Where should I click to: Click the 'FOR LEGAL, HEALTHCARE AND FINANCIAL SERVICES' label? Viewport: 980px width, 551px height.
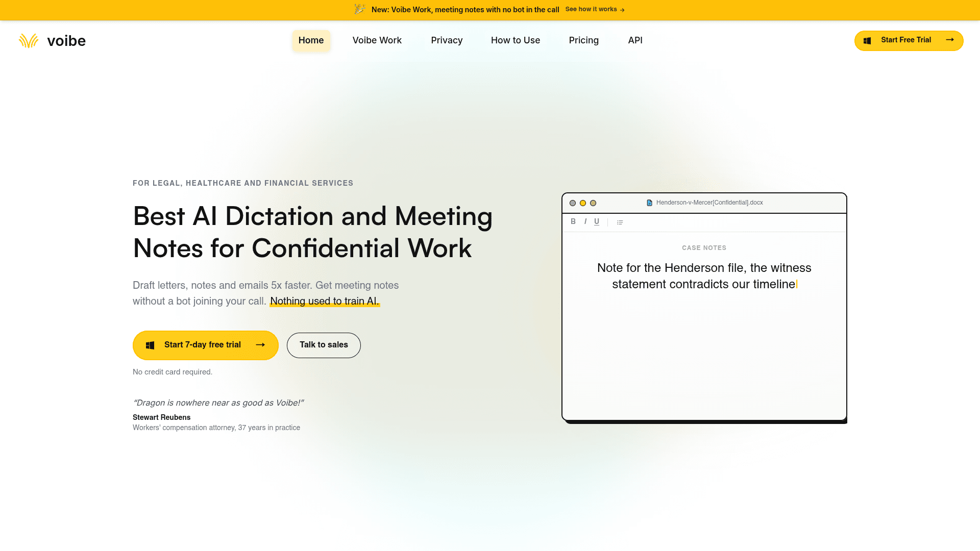[243, 183]
